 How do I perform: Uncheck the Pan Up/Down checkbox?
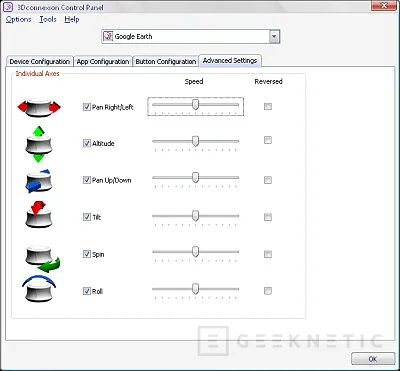[x=87, y=180]
